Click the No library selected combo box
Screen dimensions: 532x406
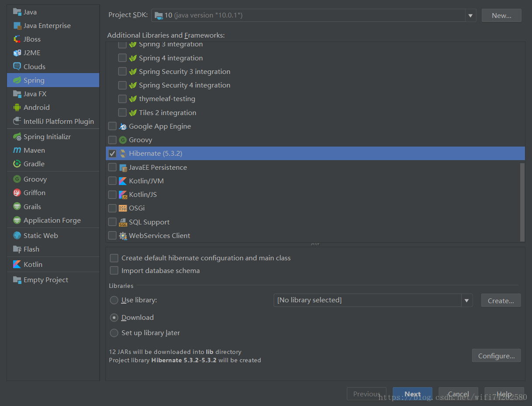point(373,300)
